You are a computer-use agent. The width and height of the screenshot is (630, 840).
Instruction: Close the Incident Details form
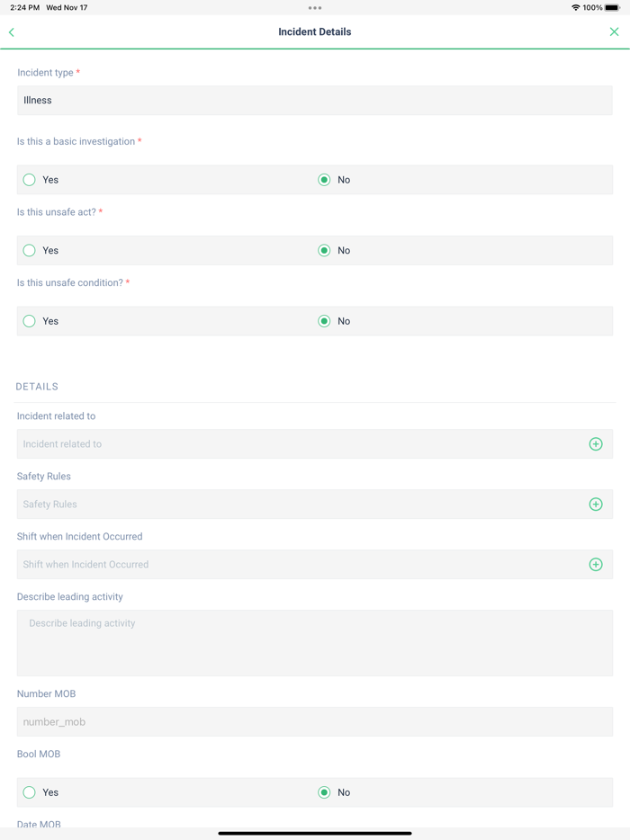coord(614,32)
